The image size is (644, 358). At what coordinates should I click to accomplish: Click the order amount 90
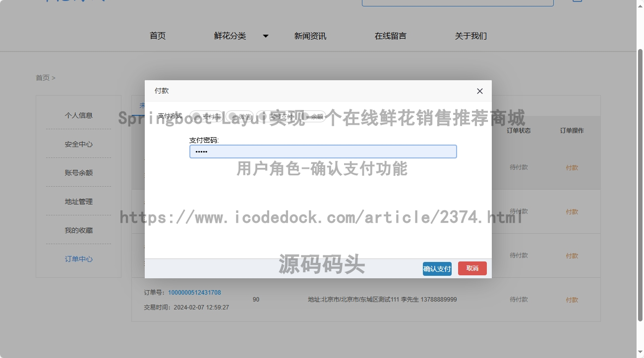pyautogui.click(x=256, y=300)
